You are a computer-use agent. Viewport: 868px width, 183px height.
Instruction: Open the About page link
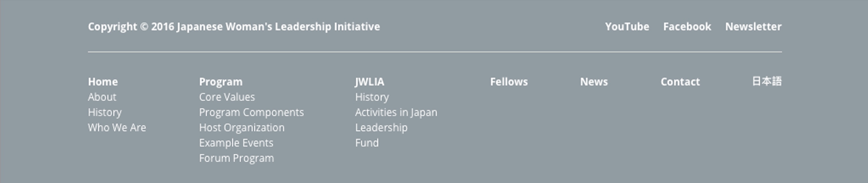tap(102, 97)
